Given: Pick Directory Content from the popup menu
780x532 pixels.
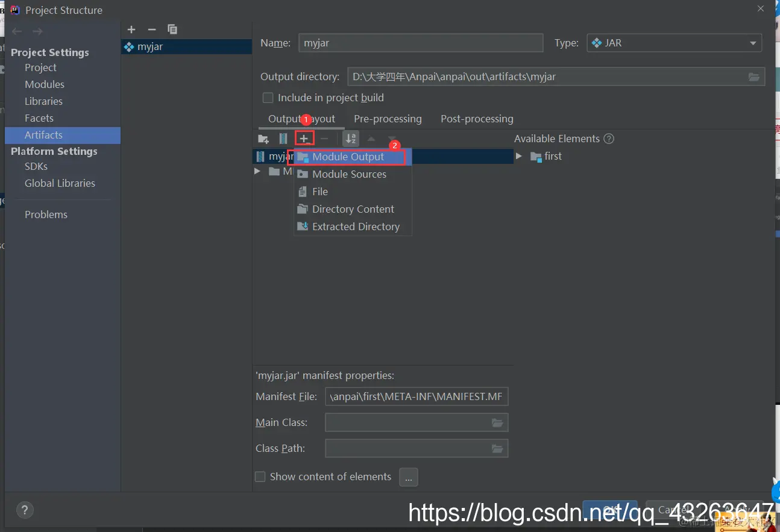Looking at the screenshot, I should [x=353, y=209].
